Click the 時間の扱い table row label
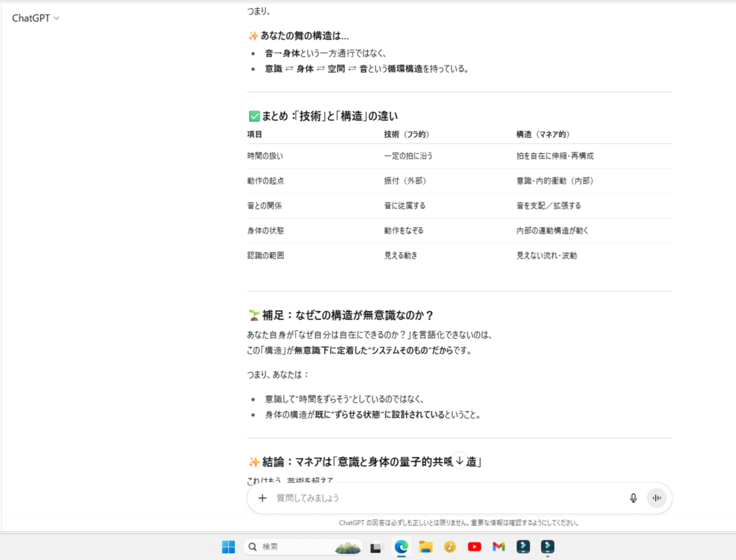The image size is (736, 560). coord(265,156)
